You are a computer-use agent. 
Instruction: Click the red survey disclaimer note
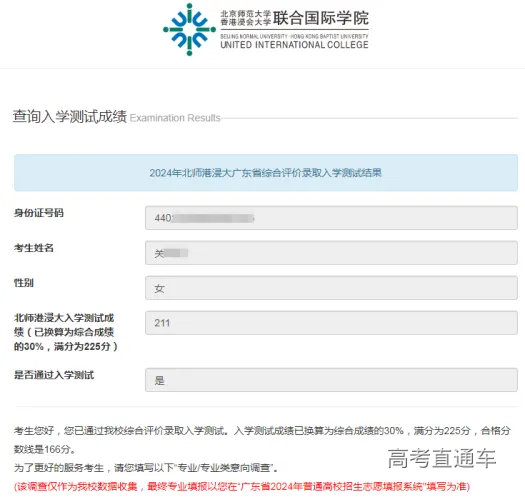pyautogui.click(x=242, y=486)
